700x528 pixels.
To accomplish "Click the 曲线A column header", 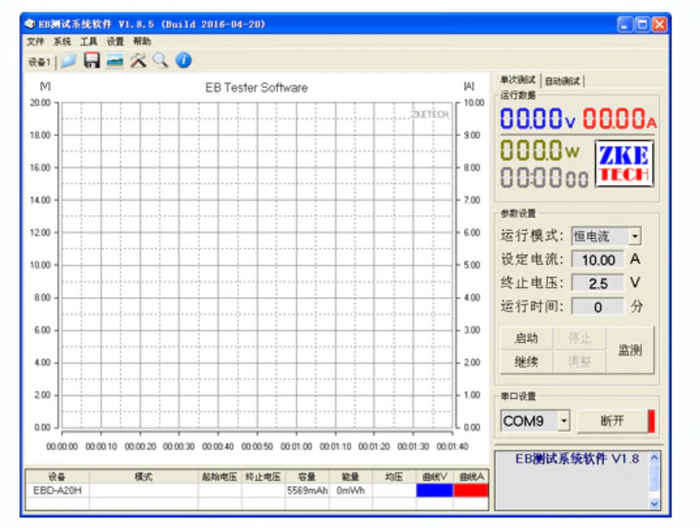I will (x=471, y=477).
